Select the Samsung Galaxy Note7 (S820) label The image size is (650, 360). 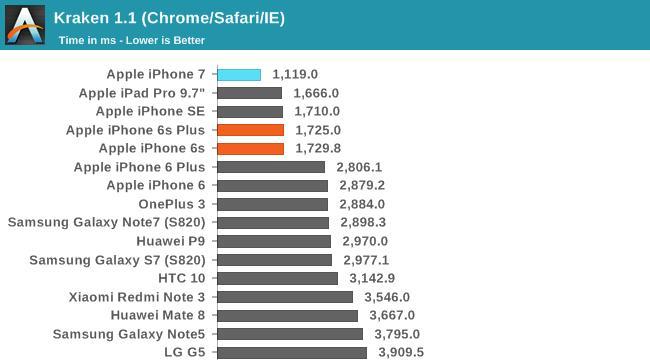[x=107, y=223]
